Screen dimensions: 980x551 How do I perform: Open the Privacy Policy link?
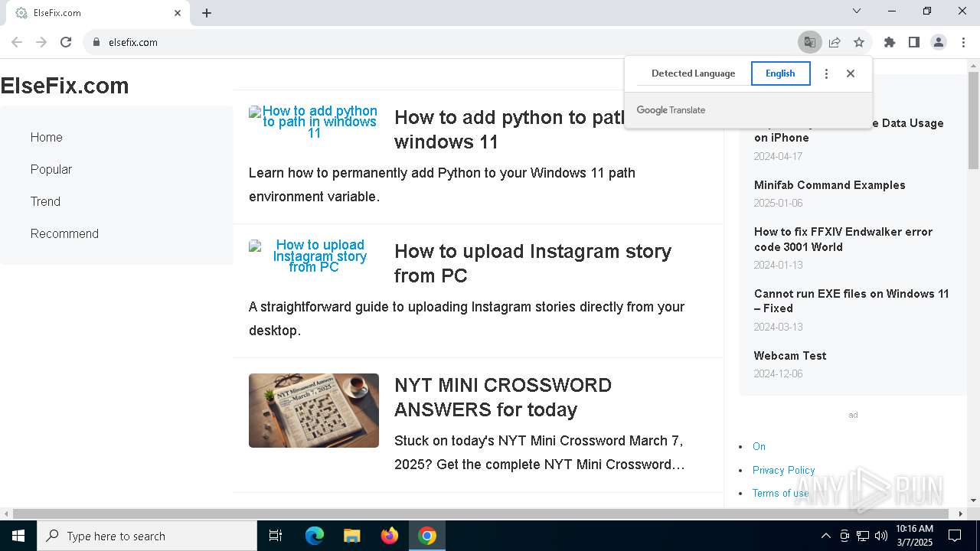coord(783,471)
